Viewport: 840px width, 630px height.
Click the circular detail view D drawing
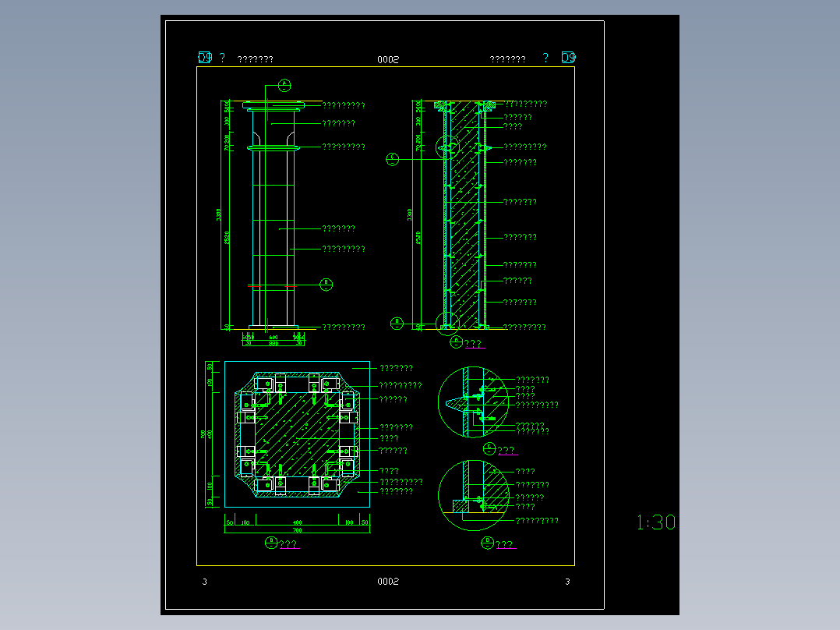[x=473, y=495]
